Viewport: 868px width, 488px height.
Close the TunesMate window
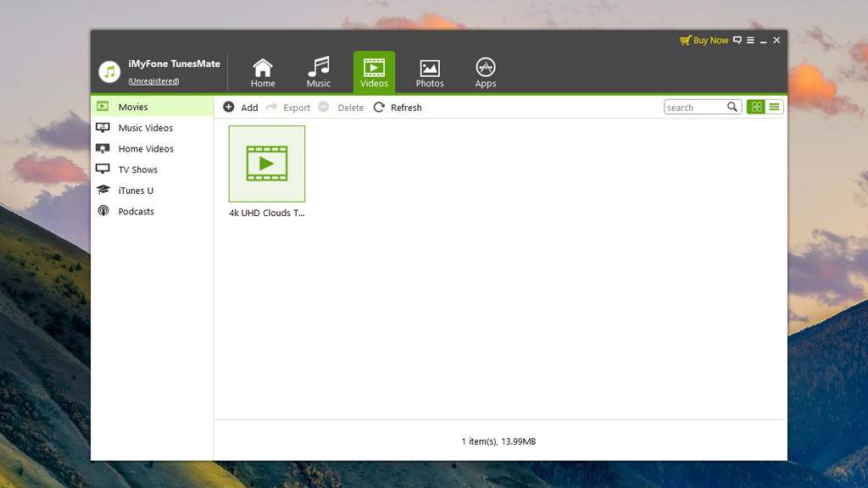click(x=776, y=40)
